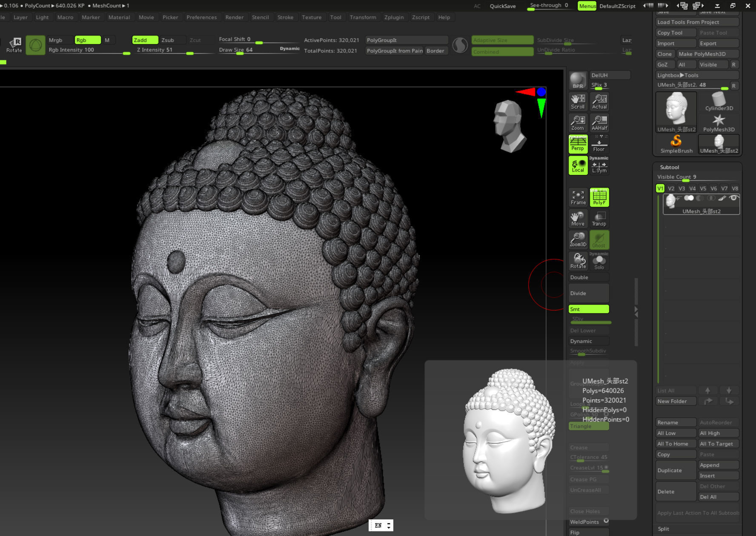The width and height of the screenshot is (756, 536).
Task: Click the Divide button
Action: tap(589, 293)
